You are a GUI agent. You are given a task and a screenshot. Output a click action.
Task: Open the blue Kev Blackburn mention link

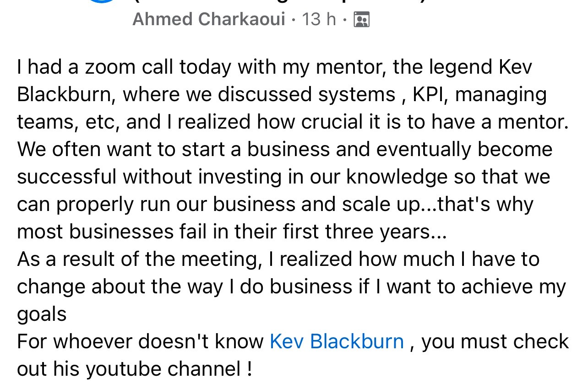(x=337, y=342)
